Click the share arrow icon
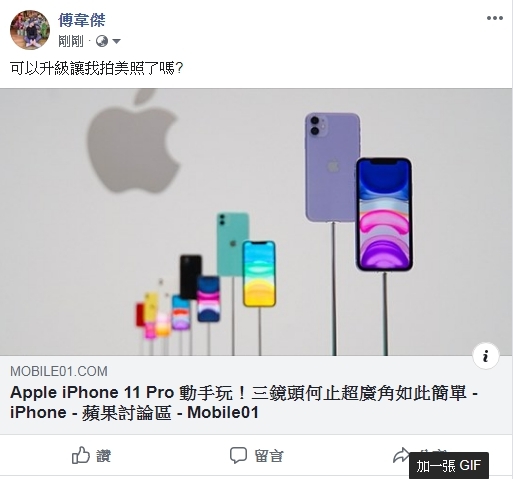513x479 pixels. coord(401,455)
